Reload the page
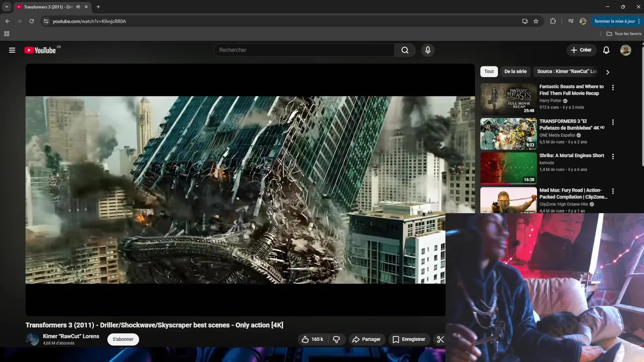 31,21
